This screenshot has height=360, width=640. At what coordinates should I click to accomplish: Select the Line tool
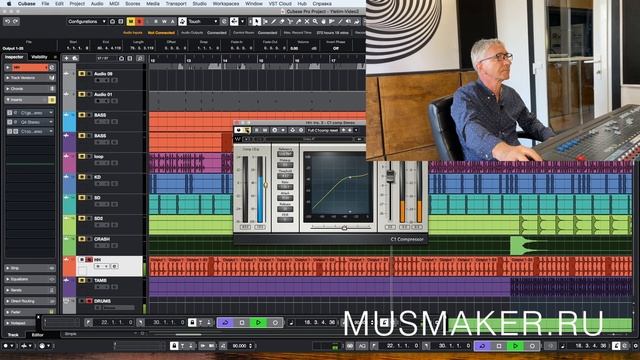point(340,22)
